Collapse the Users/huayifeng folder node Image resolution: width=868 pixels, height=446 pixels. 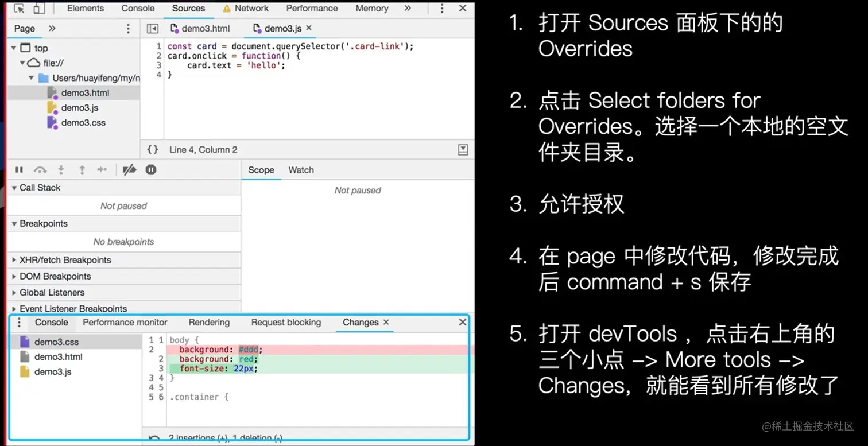click(x=32, y=78)
